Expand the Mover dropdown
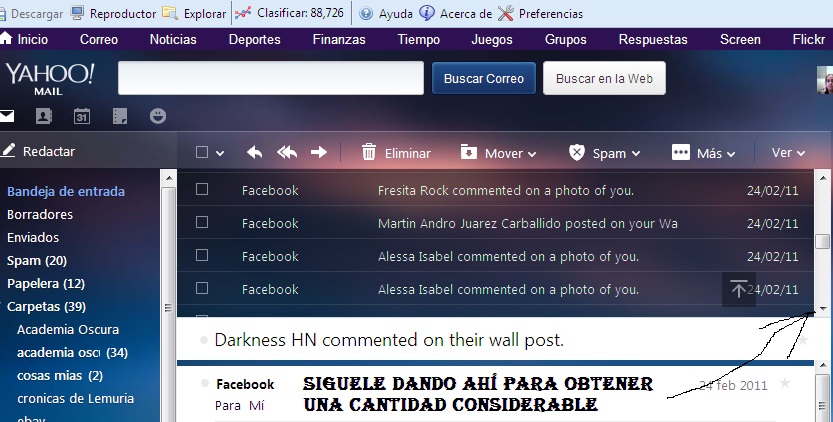833x422 pixels. pyautogui.click(x=498, y=153)
